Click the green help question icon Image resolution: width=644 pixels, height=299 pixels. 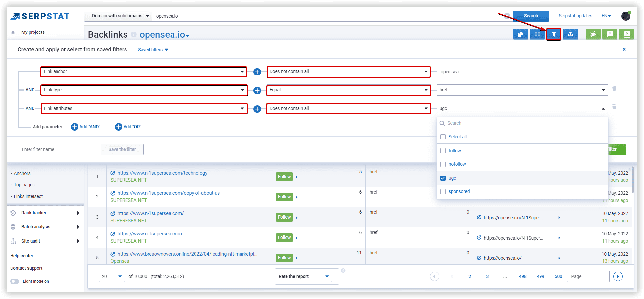pos(627,34)
